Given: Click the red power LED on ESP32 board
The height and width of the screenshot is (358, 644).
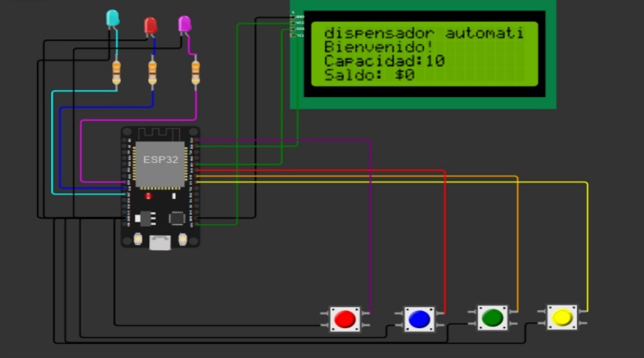Looking at the screenshot, I should [148, 196].
